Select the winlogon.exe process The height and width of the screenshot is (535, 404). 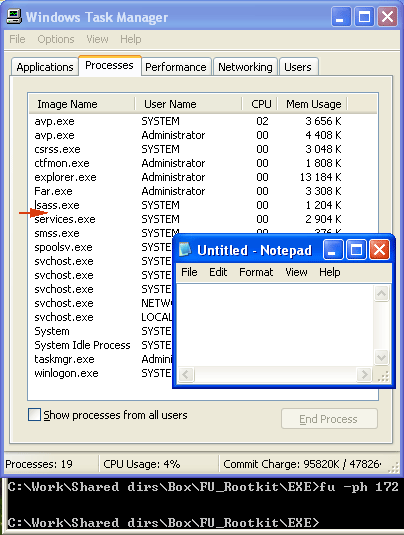(101, 373)
